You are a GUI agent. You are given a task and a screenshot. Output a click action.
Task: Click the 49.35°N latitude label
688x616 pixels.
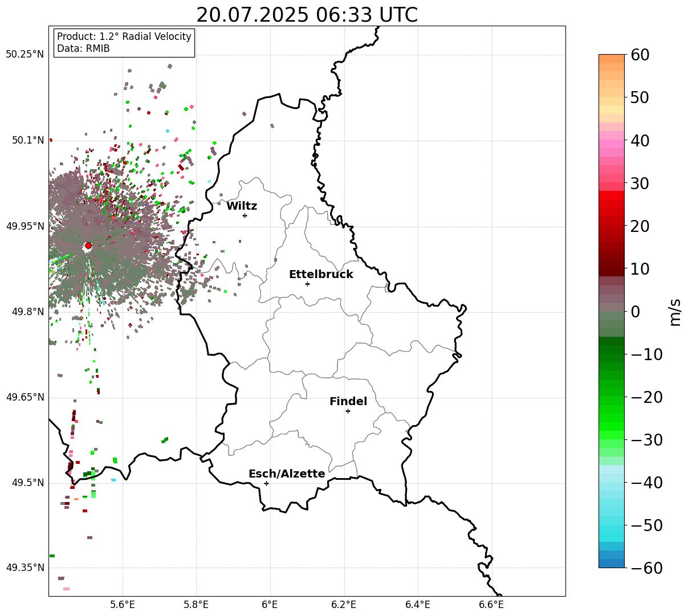25,568
